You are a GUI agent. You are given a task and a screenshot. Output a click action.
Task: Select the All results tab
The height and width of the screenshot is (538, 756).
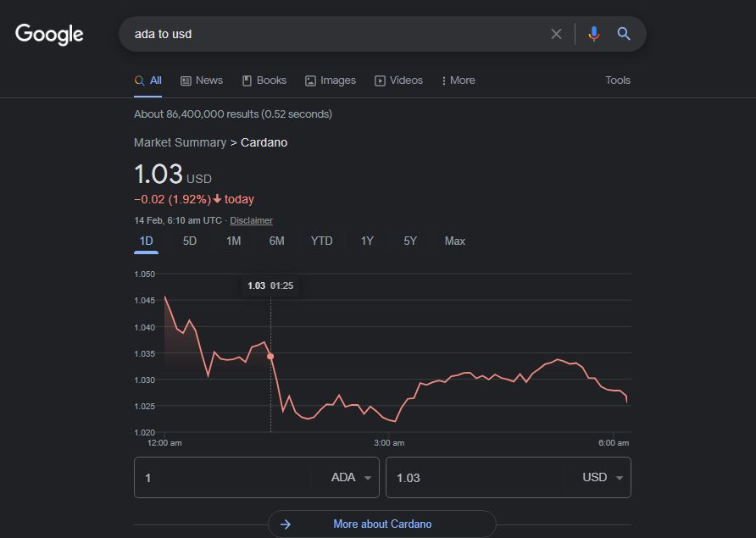(148, 80)
